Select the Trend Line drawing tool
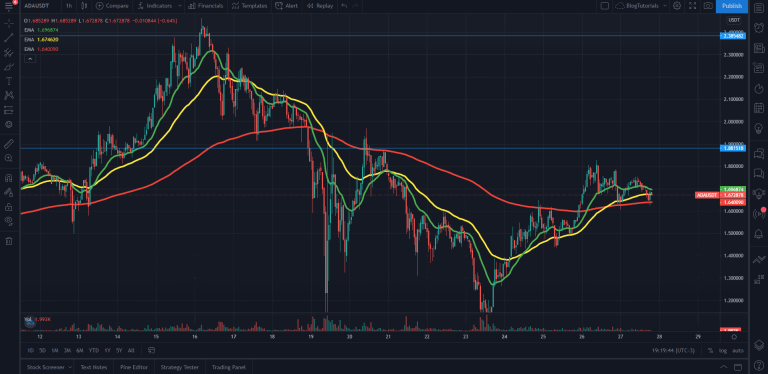The height and width of the screenshot is (374, 768). click(x=8, y=38)
